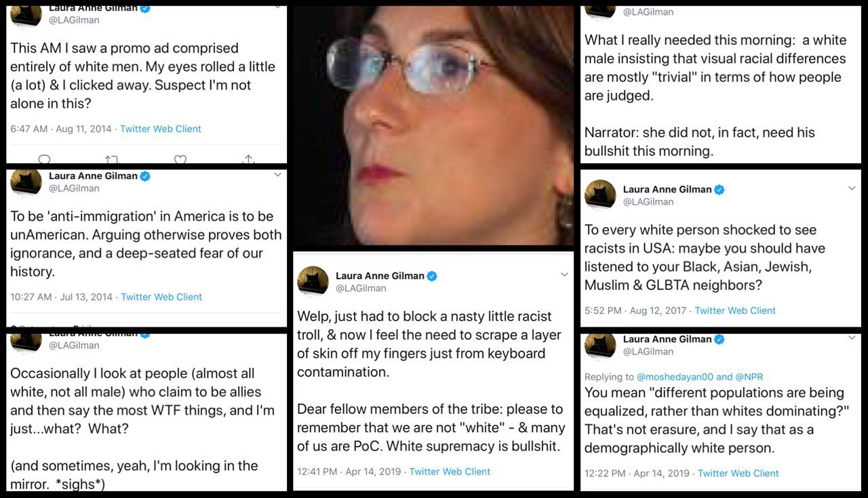This screenshot has width=868, height=498.
Task: Like the promo ad tweet with the heart icon
Action: [x=180, y=159]
